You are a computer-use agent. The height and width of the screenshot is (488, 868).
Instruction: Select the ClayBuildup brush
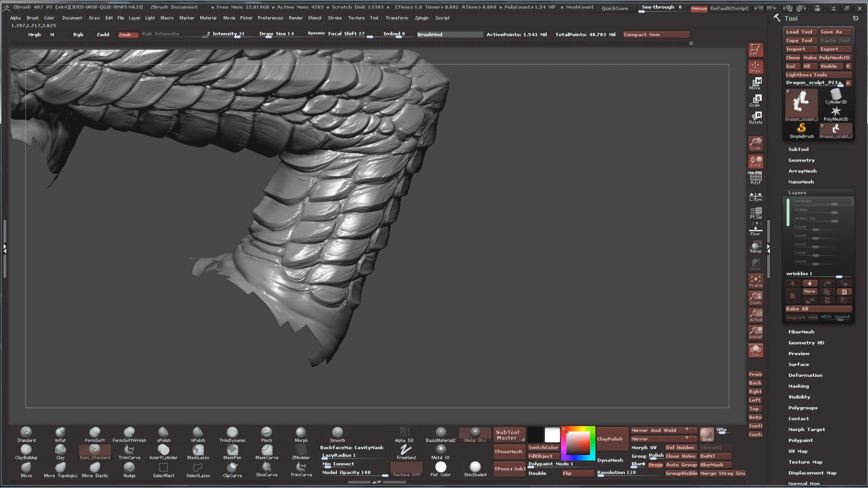click(x=26, y=452)
